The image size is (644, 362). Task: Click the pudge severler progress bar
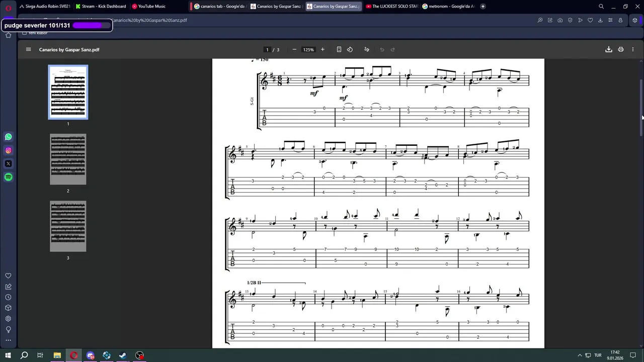click(x=92, y=25)
